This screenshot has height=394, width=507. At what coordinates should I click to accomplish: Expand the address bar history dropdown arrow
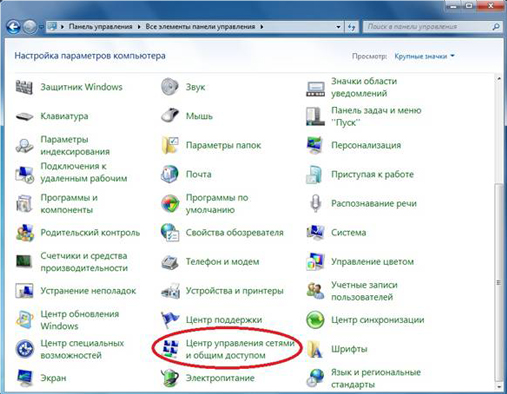pos(338,27)
